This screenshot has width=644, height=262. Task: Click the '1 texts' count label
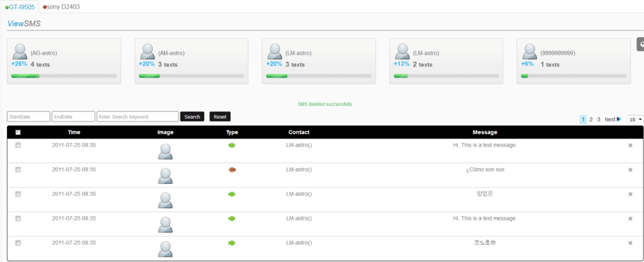click(x=550, y=65)
